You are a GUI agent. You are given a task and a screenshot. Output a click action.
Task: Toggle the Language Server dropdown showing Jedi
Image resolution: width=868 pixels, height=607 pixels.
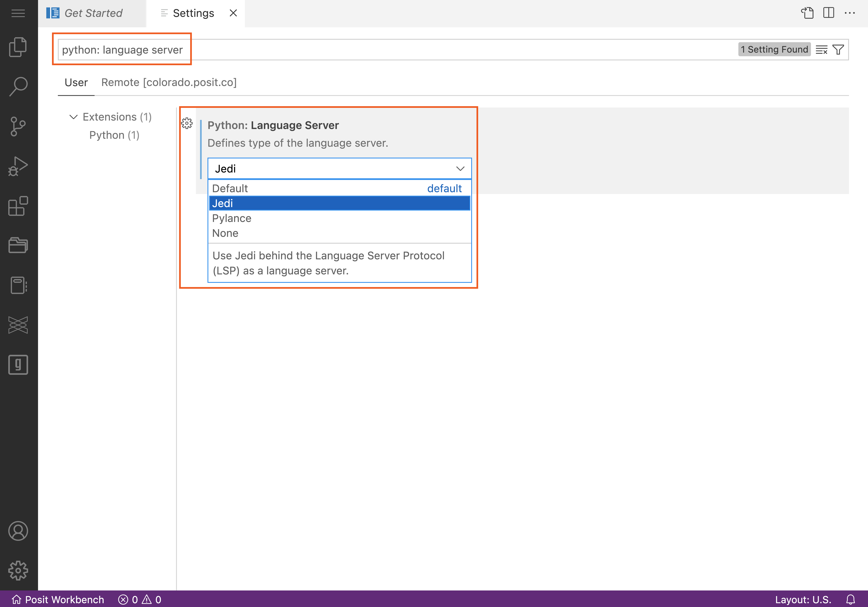pyautogui.click(x=339, y=169)
